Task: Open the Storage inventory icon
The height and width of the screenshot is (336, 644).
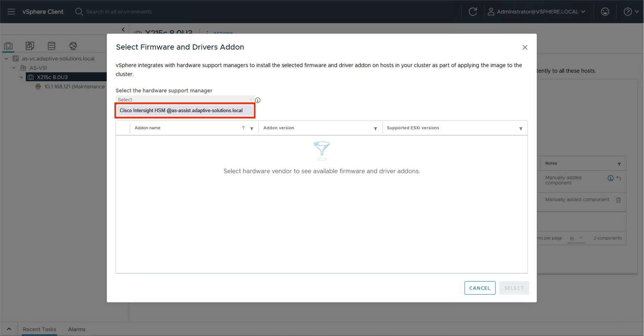Action: [51, 45]
